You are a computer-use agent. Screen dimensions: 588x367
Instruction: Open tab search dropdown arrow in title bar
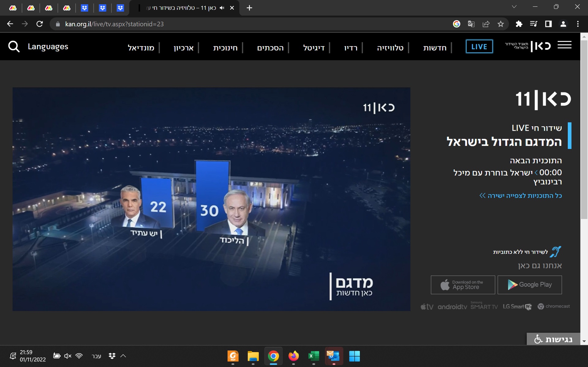click(514, 7)
